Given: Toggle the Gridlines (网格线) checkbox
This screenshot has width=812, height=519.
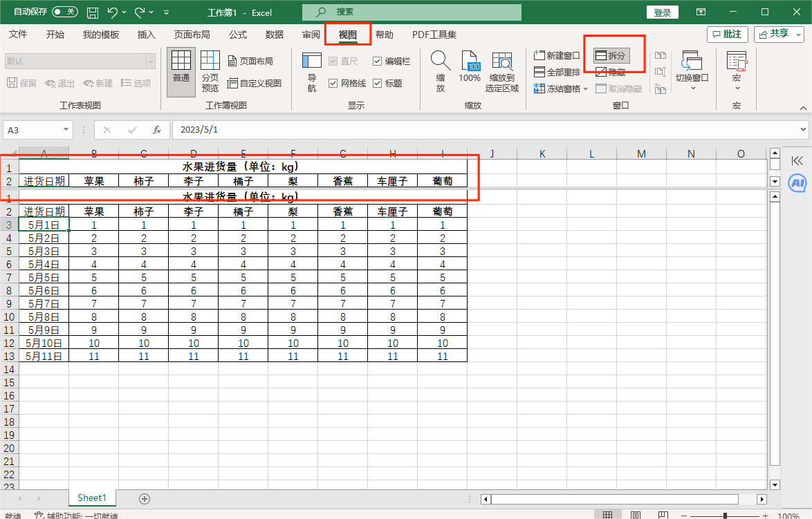Looking at the screenshot, I should point(333,83).
